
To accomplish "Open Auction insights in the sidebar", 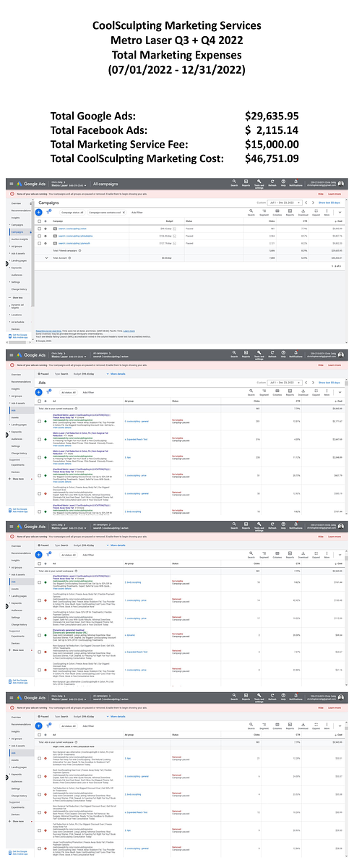I will 20,239.
